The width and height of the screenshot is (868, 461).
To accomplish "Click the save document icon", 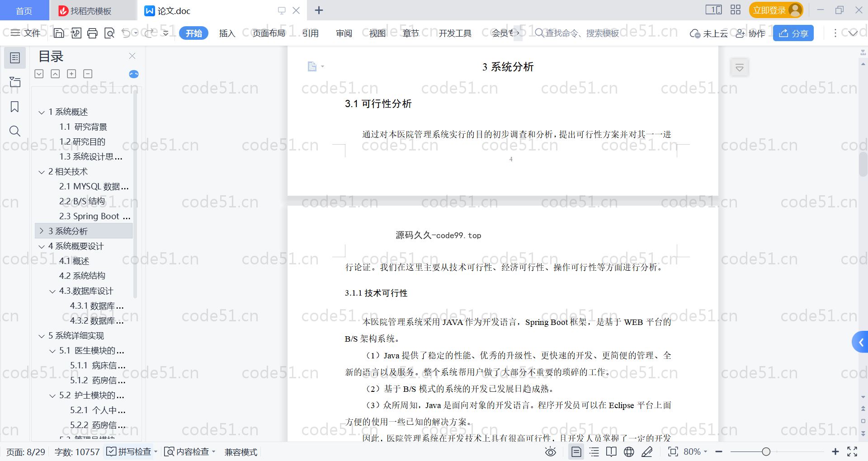I will click(59, 33).
